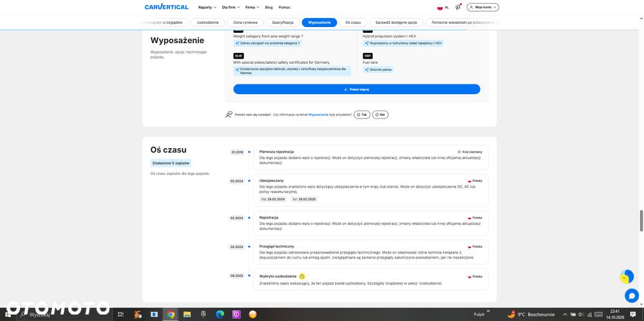Screen dimensions: 644x321
Task: Open File Explorer from taskbar
Action: [187, 315]
